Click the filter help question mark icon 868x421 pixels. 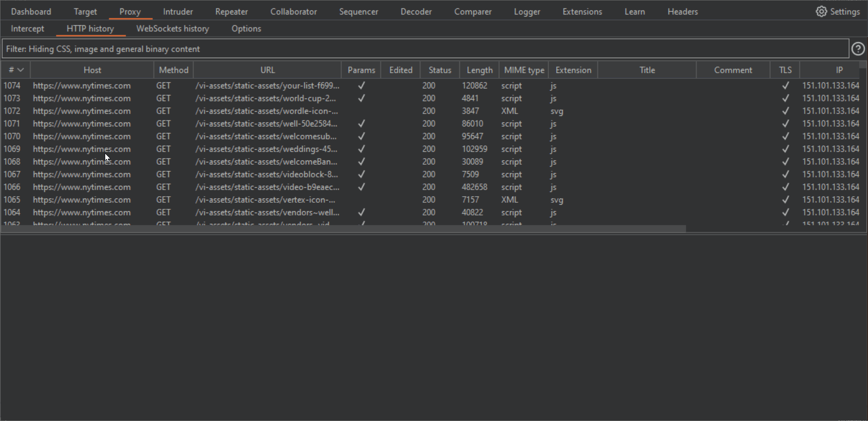click(858, 49)
